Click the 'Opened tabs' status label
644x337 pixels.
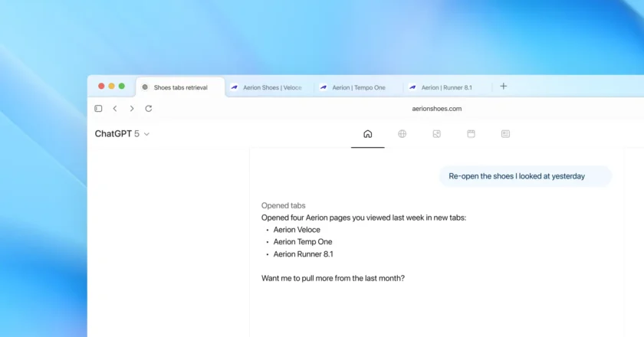[284, 206]
